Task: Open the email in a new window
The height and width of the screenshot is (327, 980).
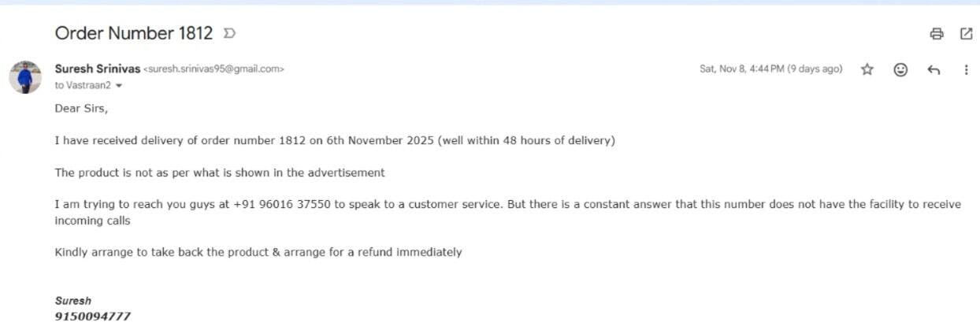Action: 967,34
